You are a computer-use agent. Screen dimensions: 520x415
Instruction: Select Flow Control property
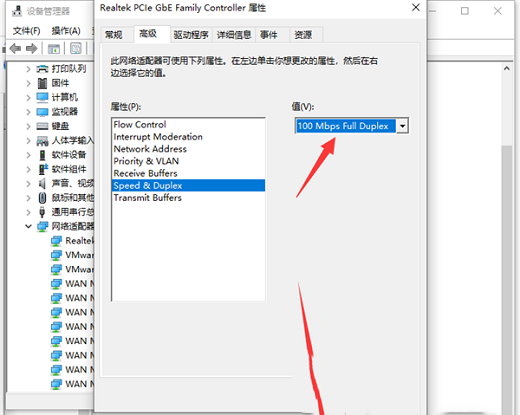coord(188,125)
